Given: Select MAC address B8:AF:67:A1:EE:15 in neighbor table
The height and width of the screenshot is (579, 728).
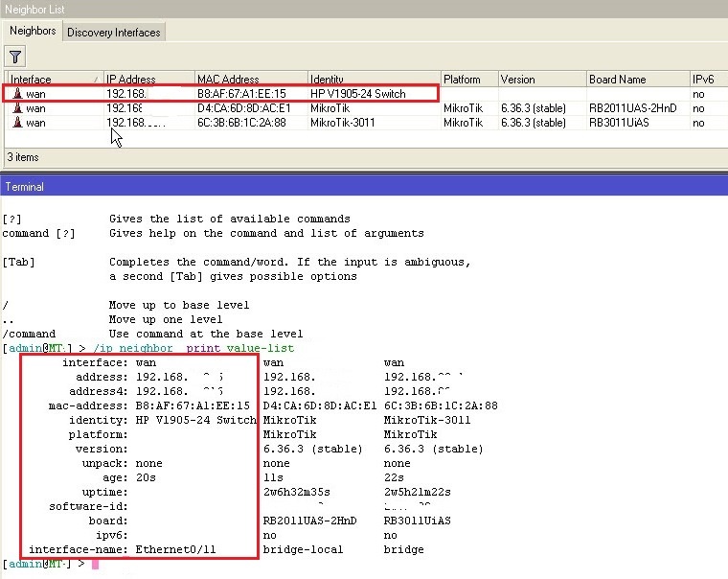Looking at the screenshot, I should (x=241, y=93).
